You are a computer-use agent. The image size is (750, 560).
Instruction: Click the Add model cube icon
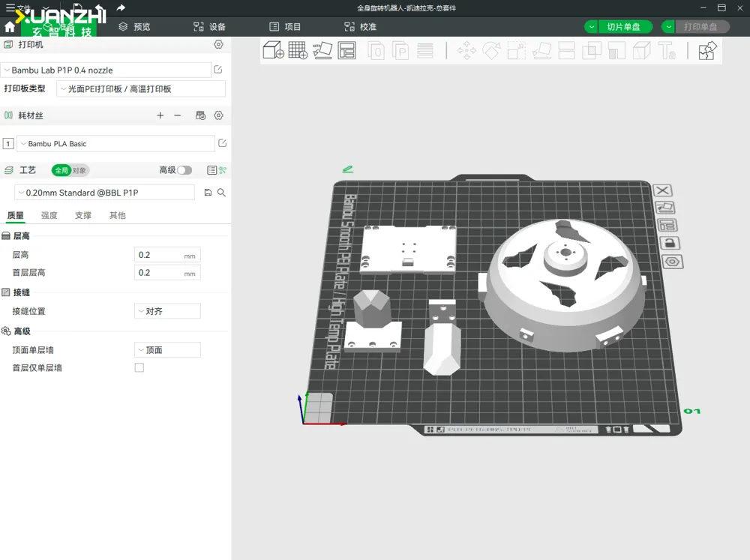(273, 51)
